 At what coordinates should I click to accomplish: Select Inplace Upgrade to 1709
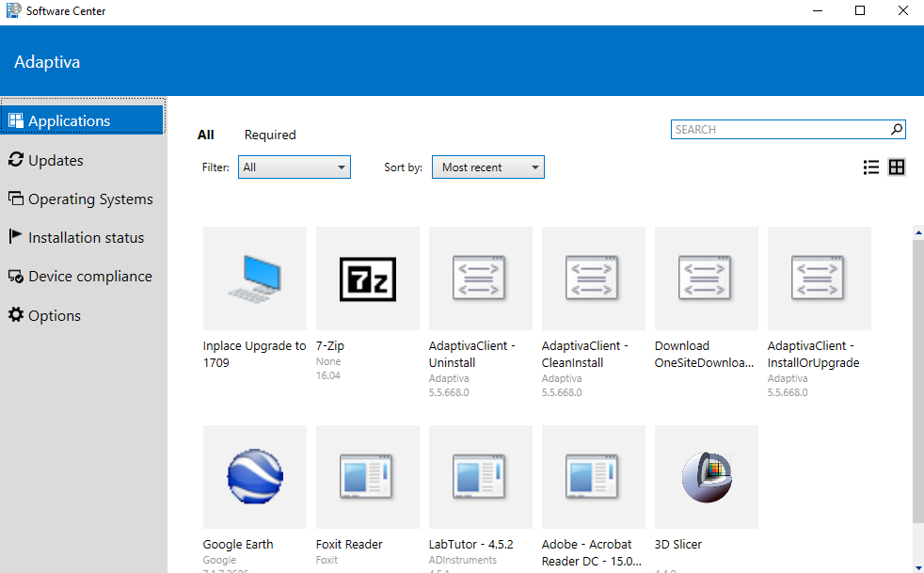coord(254,279)
